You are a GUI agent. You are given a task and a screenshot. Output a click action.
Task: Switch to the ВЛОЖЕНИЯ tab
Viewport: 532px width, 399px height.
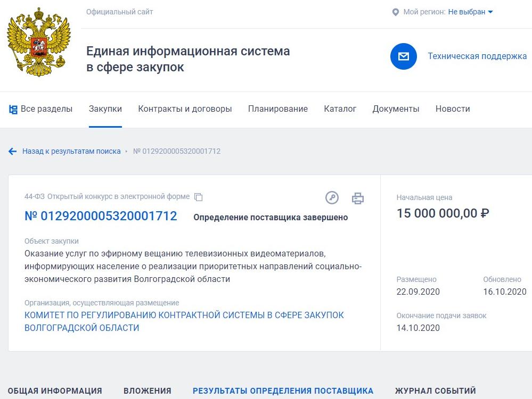[148, 390]
